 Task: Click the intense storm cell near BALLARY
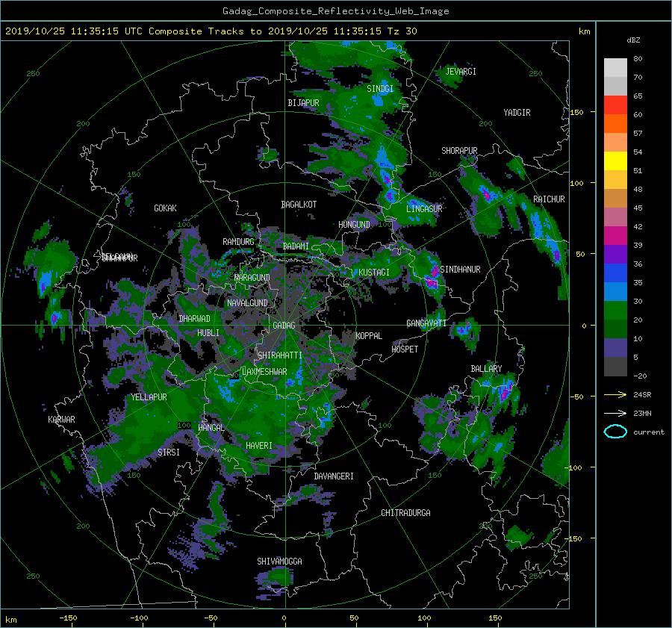[505, 391]
